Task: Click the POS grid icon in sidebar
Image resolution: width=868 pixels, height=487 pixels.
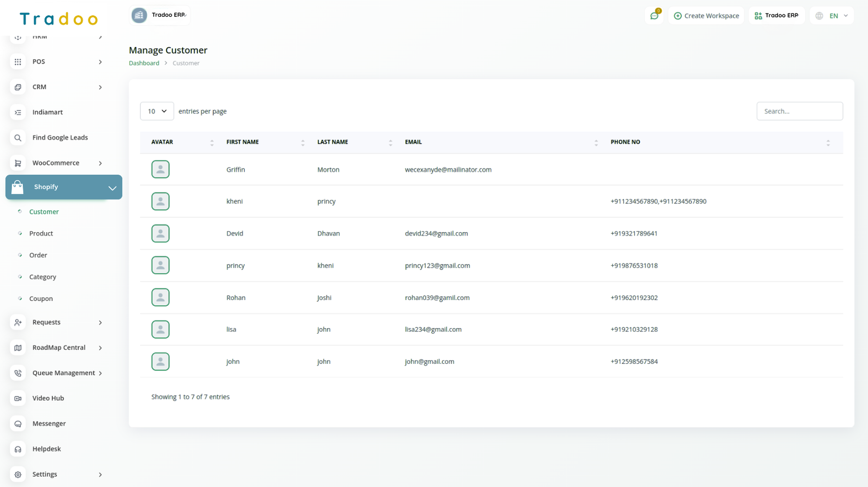Action: pyautogui.click(x=18, y=62)
